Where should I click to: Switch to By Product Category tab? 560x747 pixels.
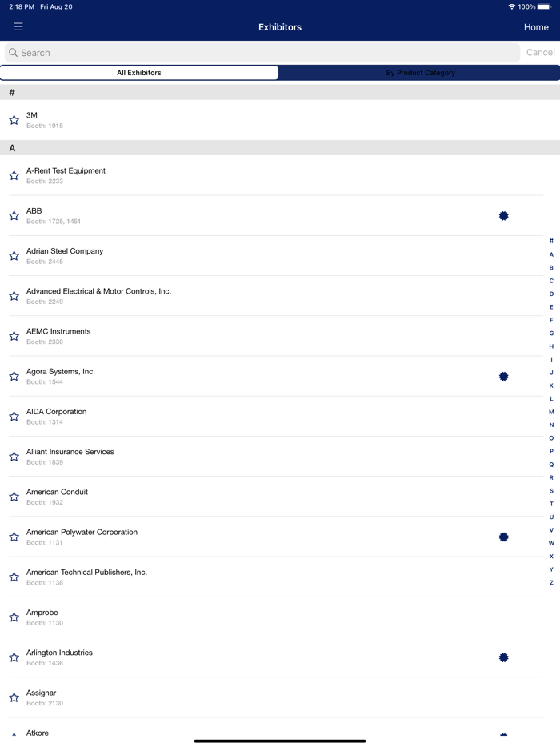click(x=420, y=73)
